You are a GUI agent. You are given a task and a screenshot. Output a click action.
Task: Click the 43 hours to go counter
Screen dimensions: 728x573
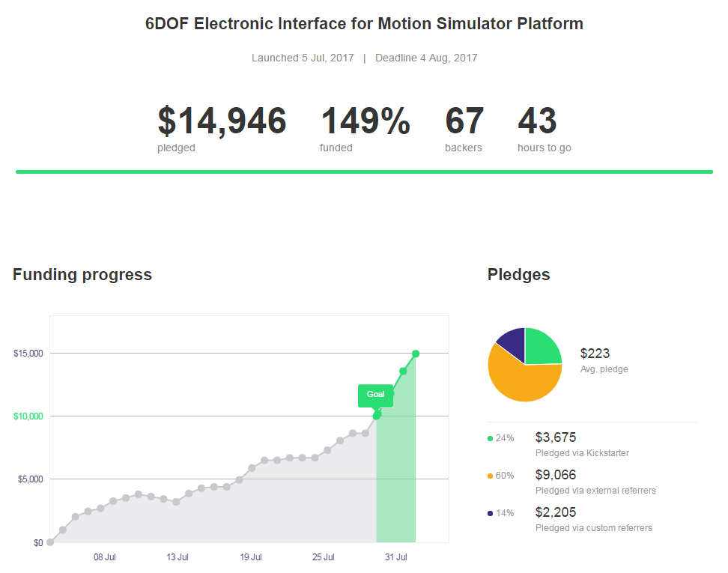click(537, 121)
